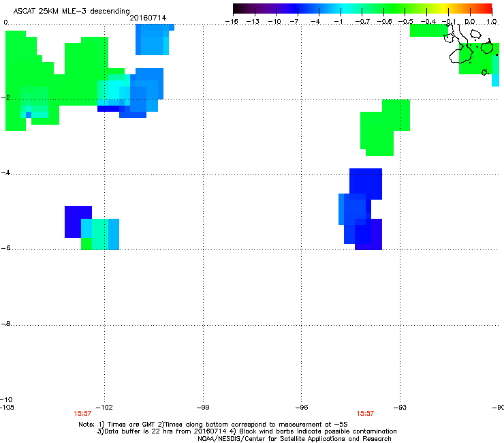Click the -4 label under the colorbar
Image resolution: width=504 pixels, height=443 pixels.
point(316,22)
